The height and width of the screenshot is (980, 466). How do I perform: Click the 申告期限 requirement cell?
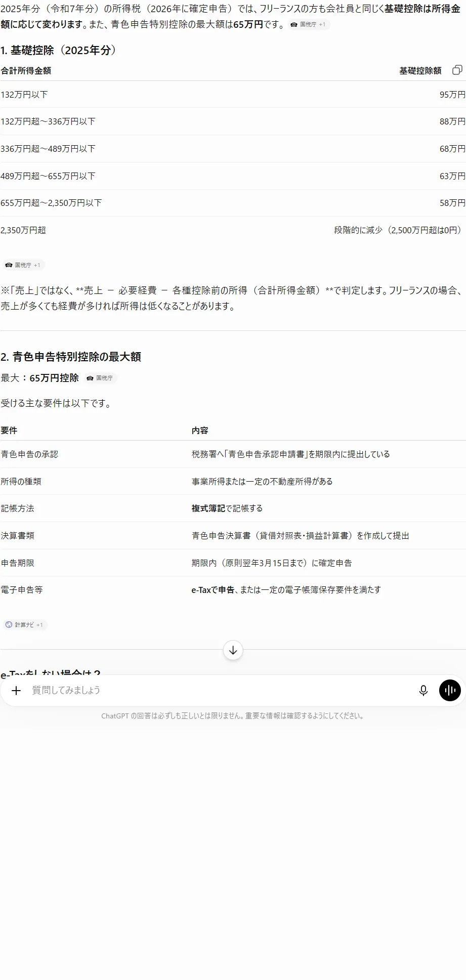tap(18, 563)
